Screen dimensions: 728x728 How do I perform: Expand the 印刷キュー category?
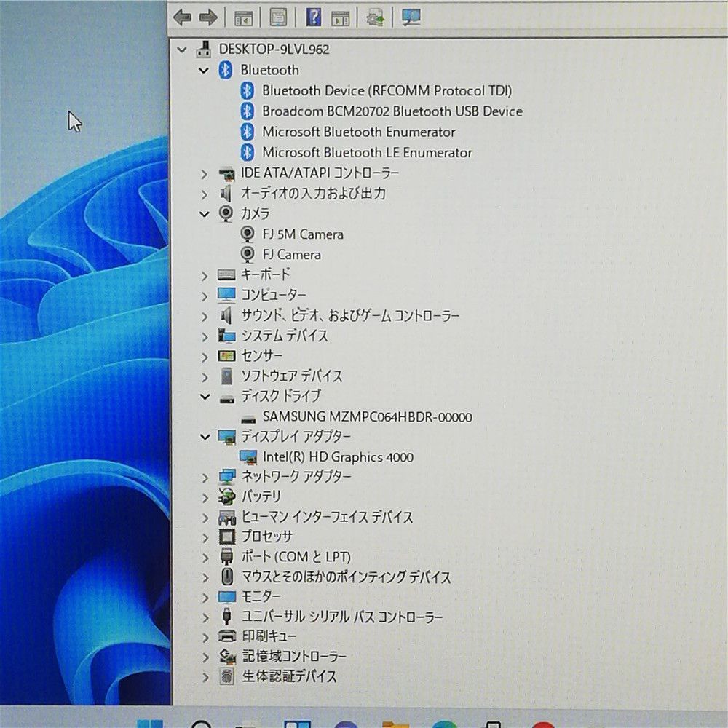click(205, 638)
